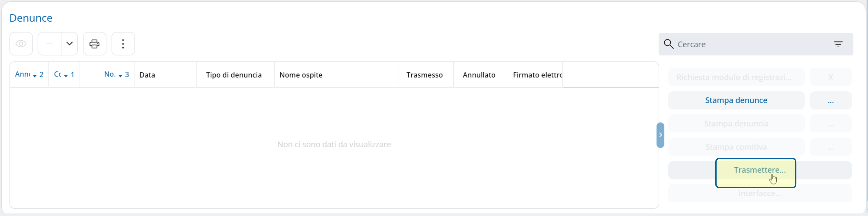868x216 pixels.
Task: Click the Stampa denunce button
Action: point(736,101)
